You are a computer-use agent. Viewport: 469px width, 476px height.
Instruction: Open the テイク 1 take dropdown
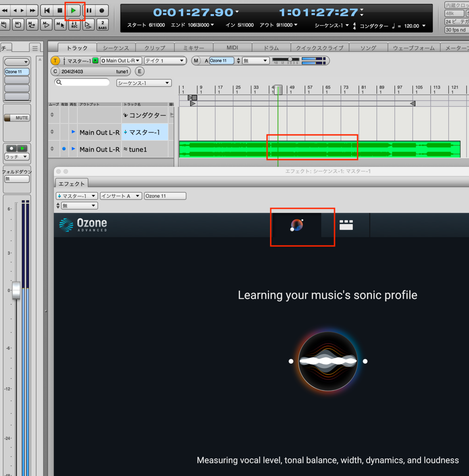[165, 61]
